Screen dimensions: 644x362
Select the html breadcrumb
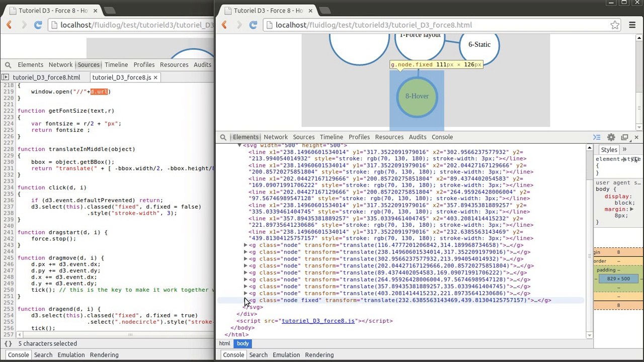224,344
